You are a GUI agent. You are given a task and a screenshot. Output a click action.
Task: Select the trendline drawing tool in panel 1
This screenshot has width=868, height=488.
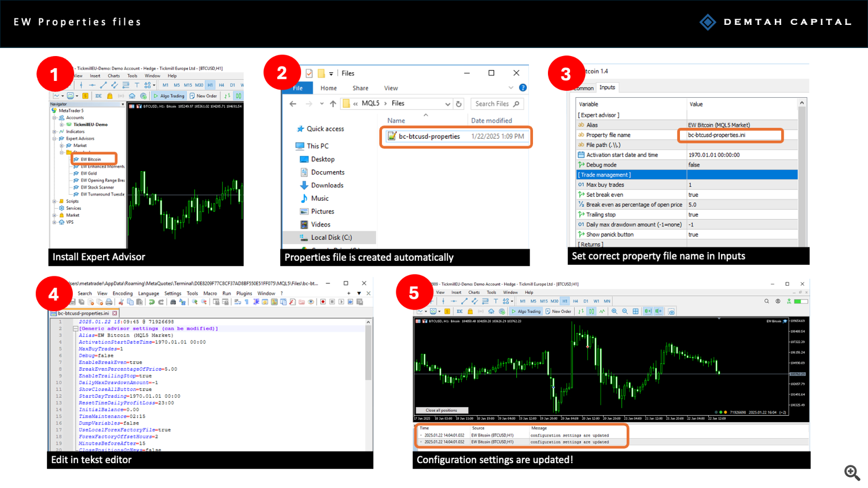[x=104, y=85]
